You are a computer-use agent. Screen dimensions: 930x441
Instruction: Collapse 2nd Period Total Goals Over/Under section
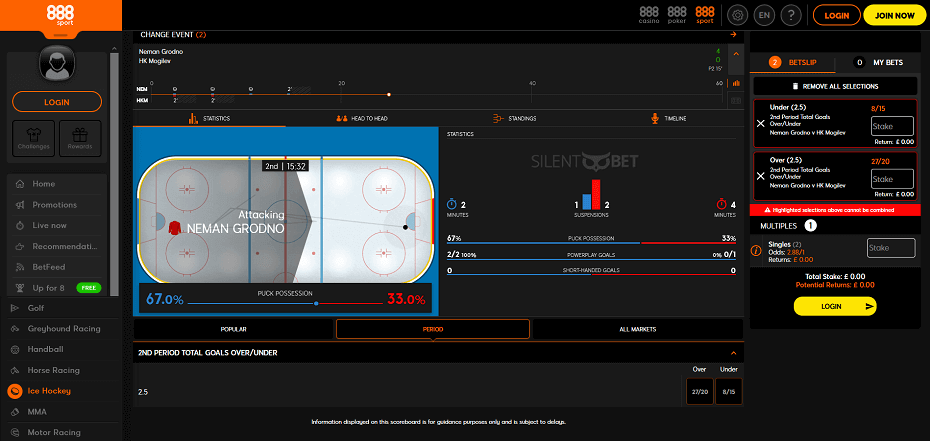pos(734,353)
